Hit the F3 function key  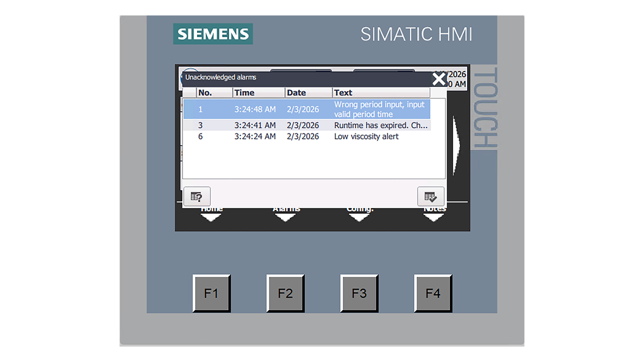point(359,293)
